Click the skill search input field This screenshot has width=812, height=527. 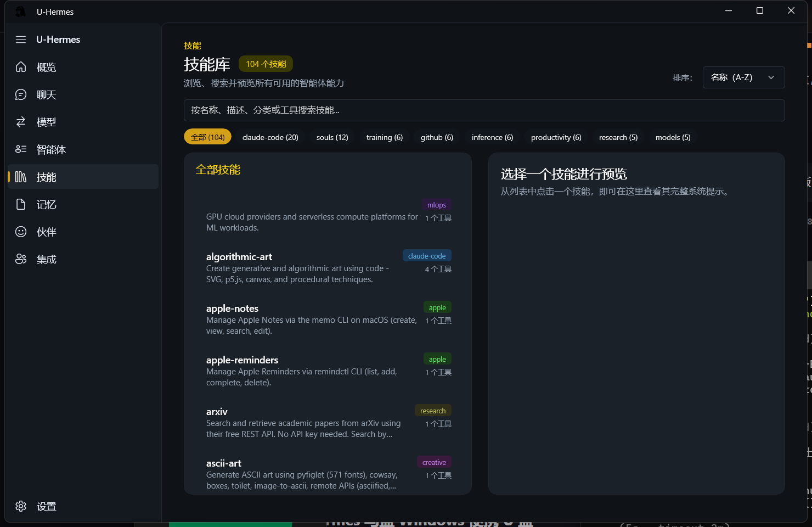484,110
